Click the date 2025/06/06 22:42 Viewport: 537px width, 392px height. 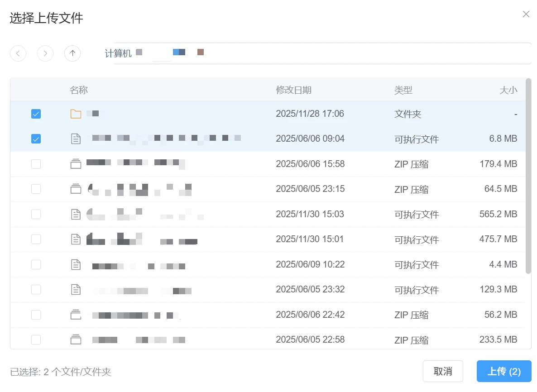(x=310, y=315)
